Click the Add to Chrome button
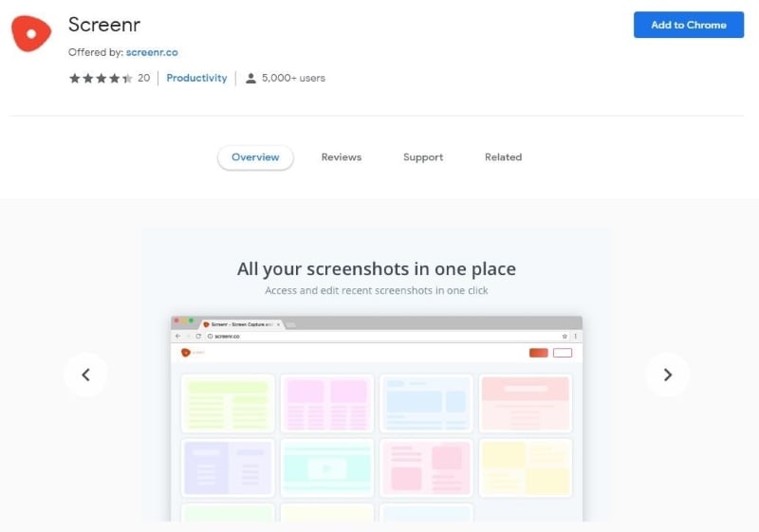Screen dimensions: 759x532 point(689,25)
